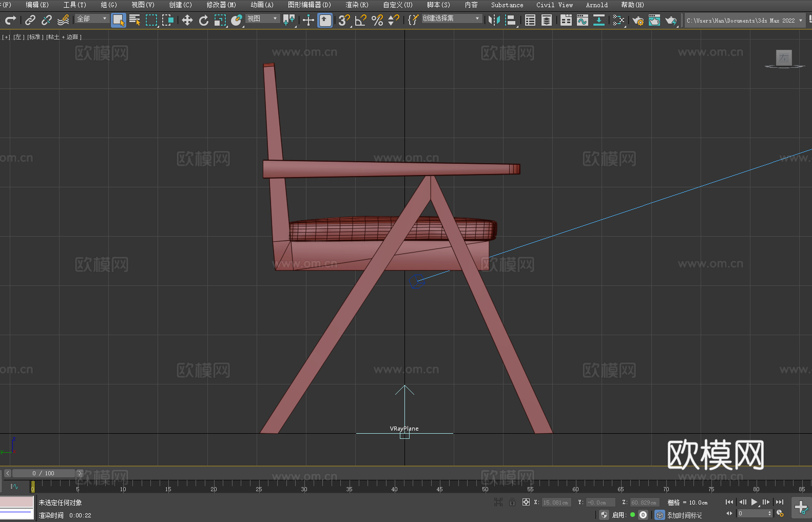Click the Set Key large plus-key button

pos(801,507)
